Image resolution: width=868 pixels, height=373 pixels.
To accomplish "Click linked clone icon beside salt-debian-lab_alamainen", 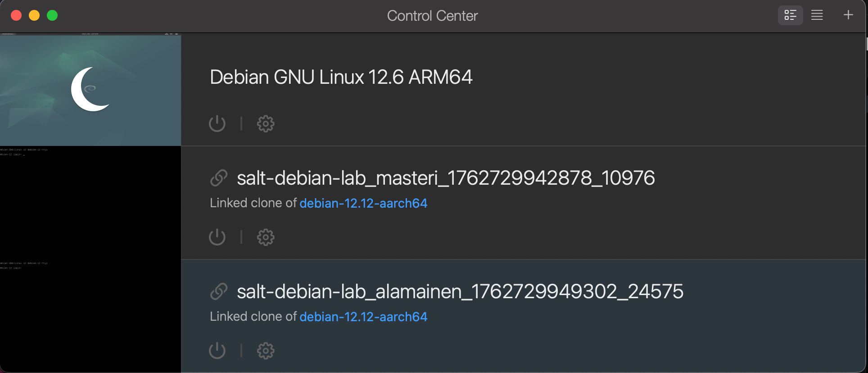I will point(219,291).
